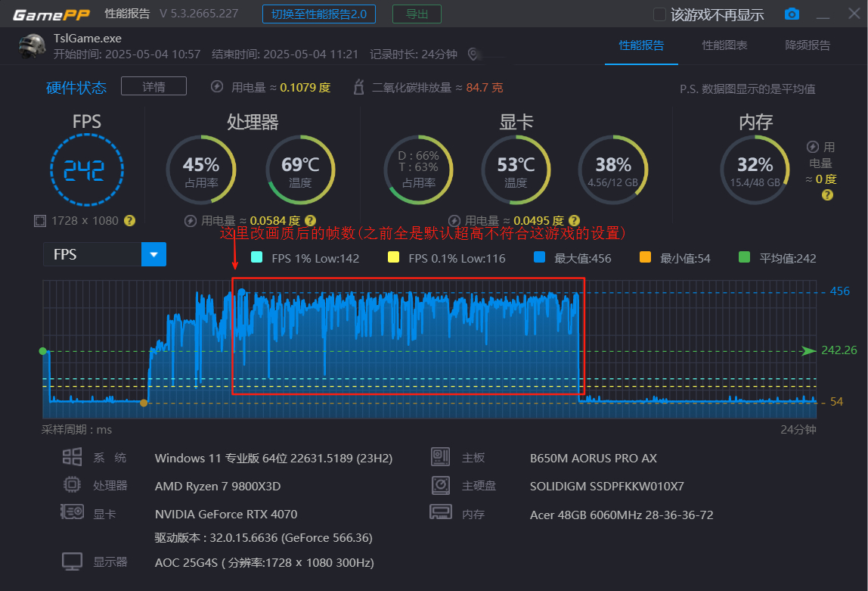Click the green 平均值 legend swatch

(744, 257)
